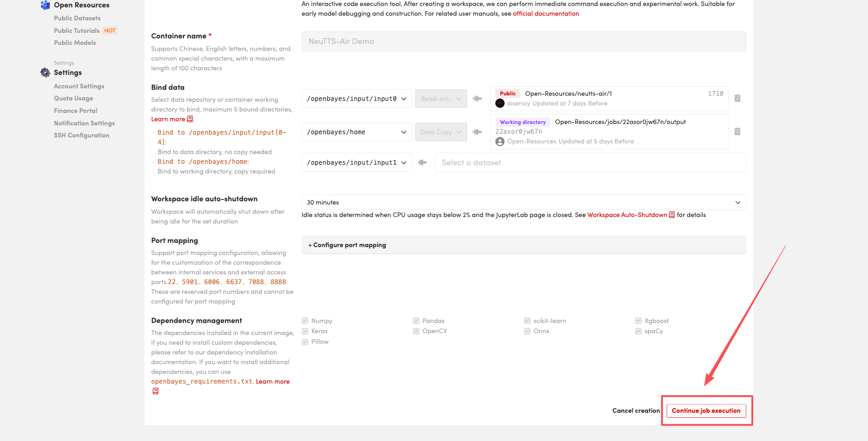Viewport: 868px width, 441px height.
Task: Open the 30 minutes idle auto-shutdown dropdown
Action: (524, 202)
